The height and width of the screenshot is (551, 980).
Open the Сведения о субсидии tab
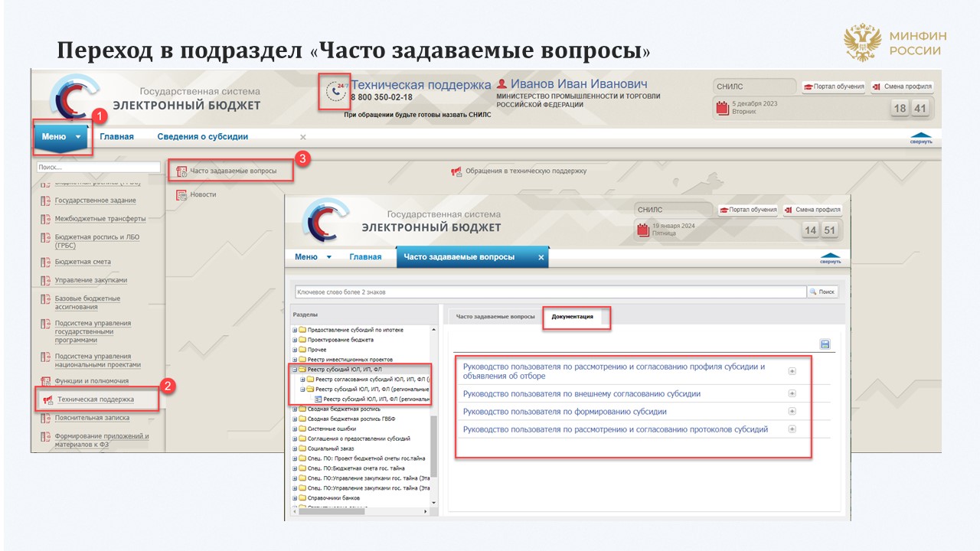(202, 137)
